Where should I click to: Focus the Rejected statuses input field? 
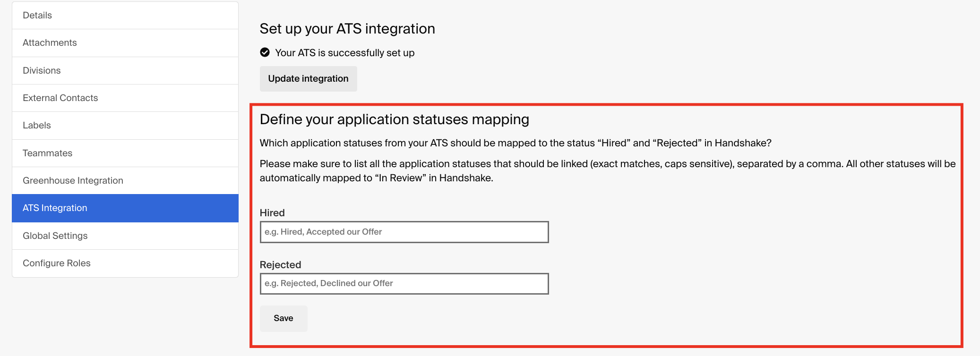[404, 283]
